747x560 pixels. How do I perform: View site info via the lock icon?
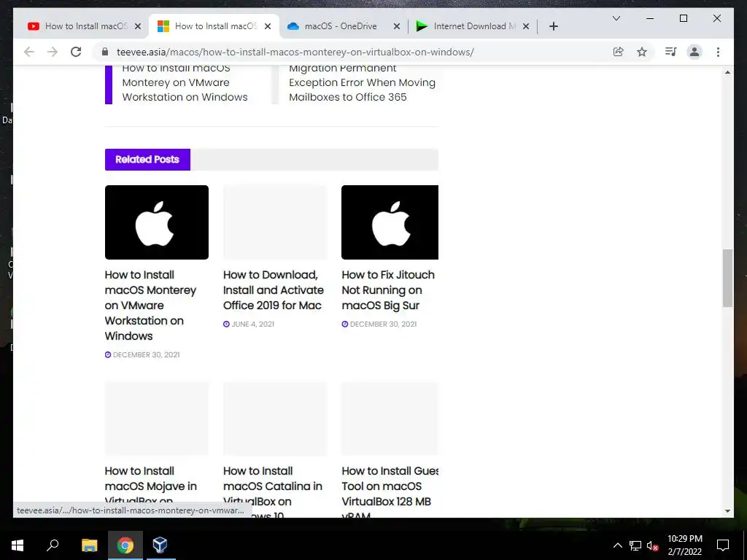pyautogui.click(x=105, y=52)
